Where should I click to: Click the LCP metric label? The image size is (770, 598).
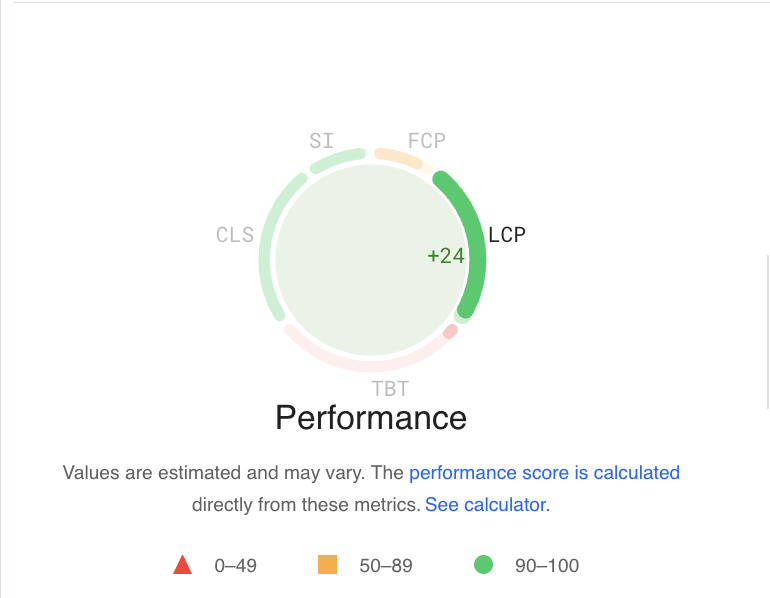507,235
